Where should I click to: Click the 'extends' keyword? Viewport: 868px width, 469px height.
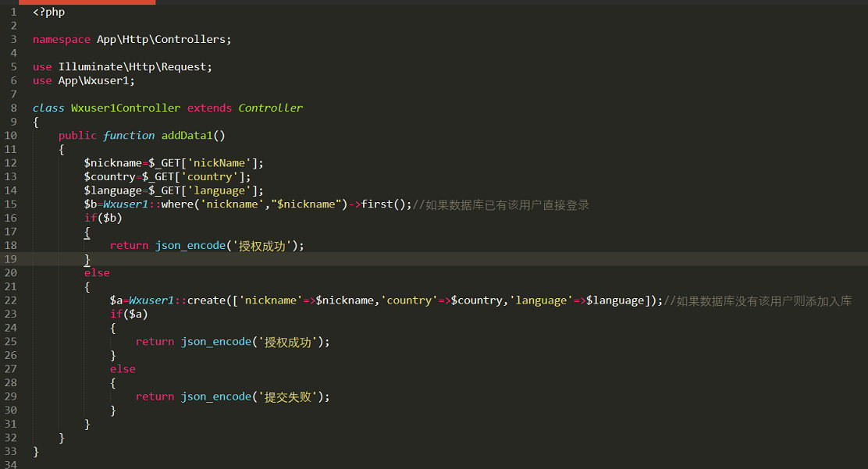click(209, 108)
